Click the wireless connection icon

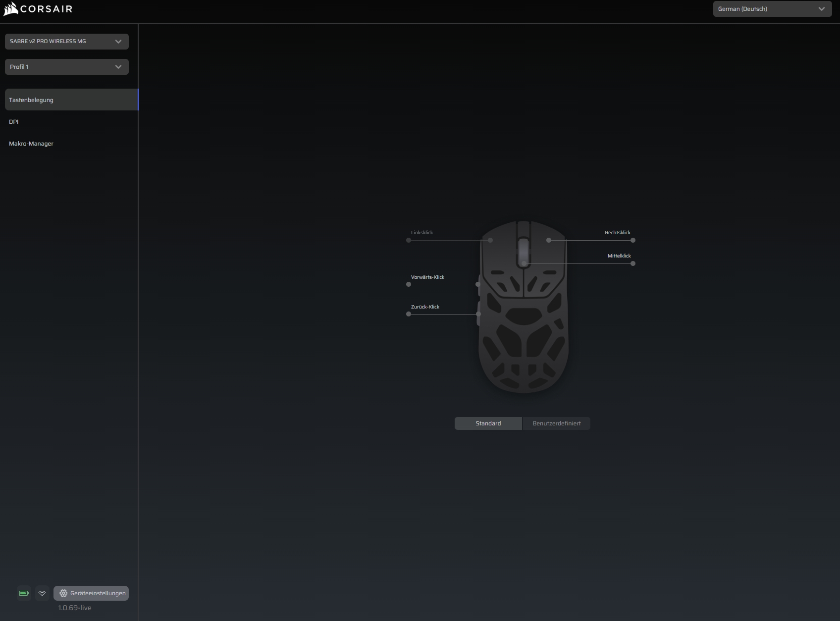tap(42, 593)
